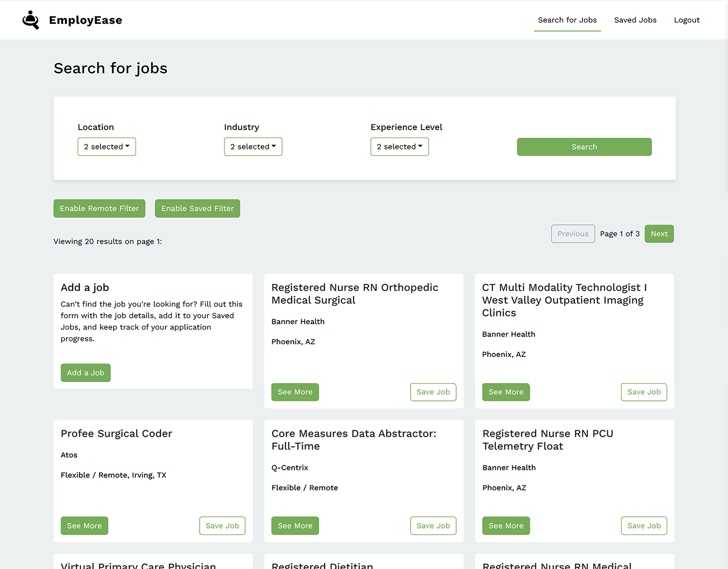
Task: Click the EmployEase robot logo icon
Action: (x=31, y=20)
